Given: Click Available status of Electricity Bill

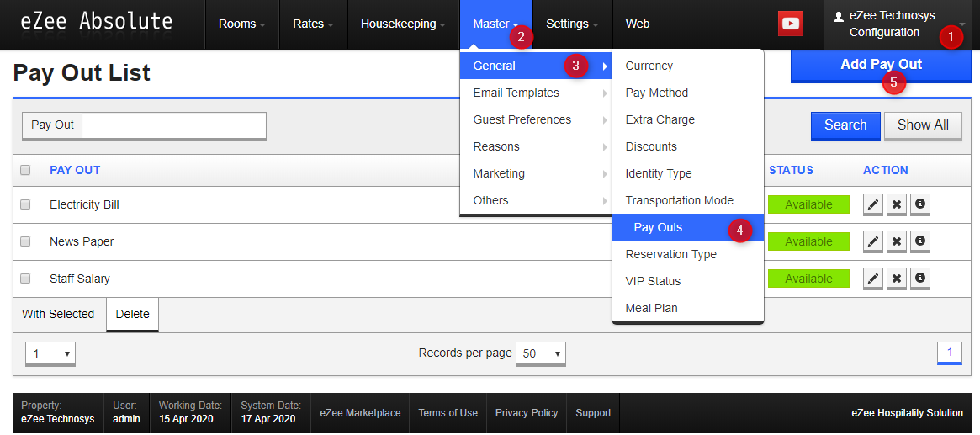Looking at the screenshot, I should (x=808, y=204).
